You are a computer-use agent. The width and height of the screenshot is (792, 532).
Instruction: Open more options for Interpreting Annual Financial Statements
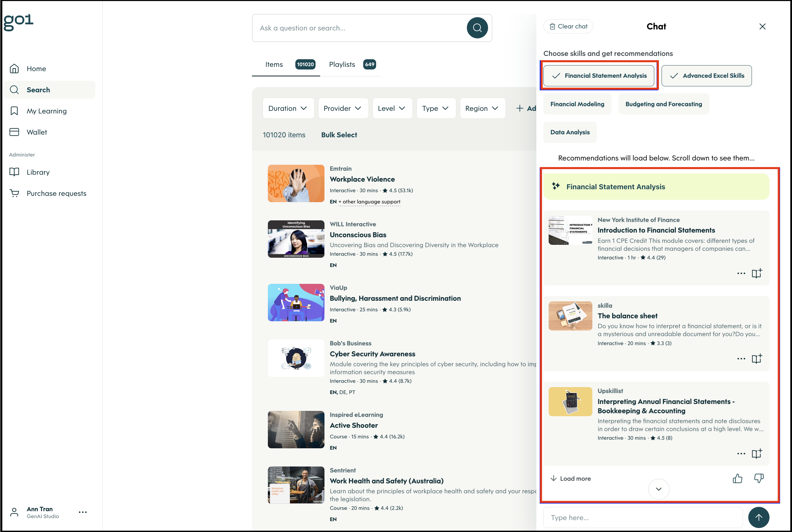[741, 454]
